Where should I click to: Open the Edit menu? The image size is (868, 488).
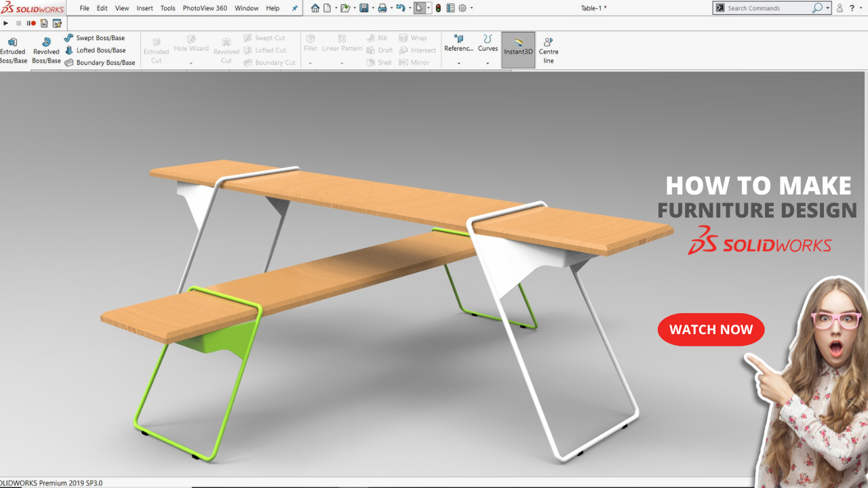pos(102,8)
